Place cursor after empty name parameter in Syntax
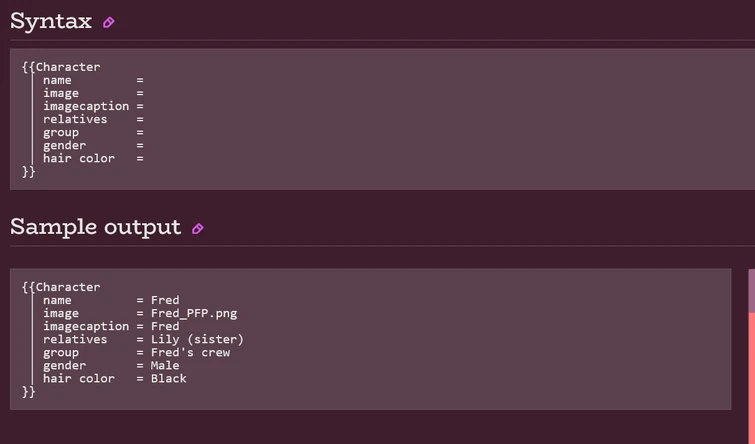755x444 pixels. [149, 80]
